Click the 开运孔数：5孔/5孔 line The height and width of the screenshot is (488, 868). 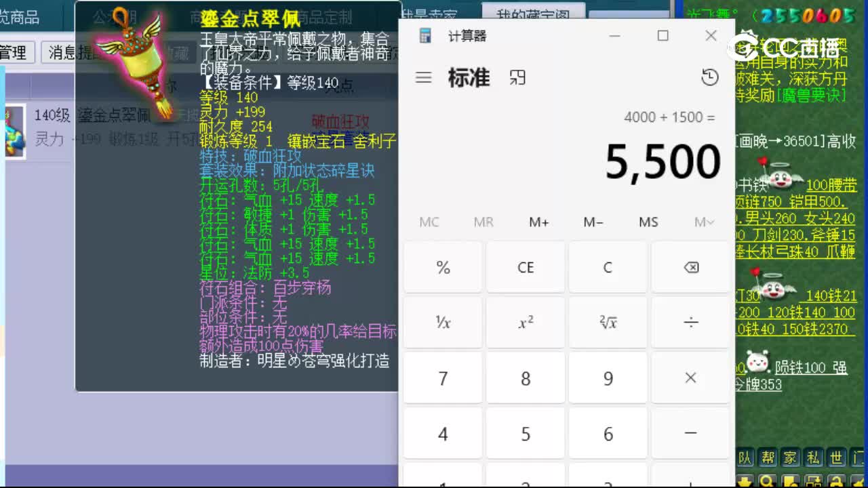[261, 185]
